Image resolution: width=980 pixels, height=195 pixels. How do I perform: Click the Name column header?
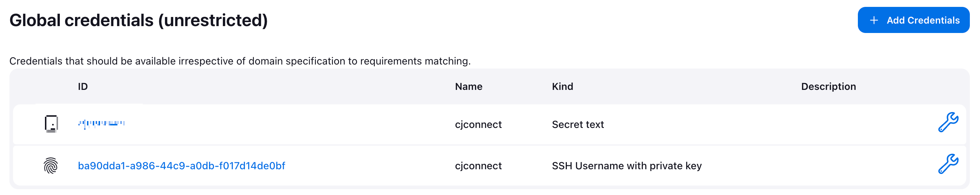tap(468, 87)
